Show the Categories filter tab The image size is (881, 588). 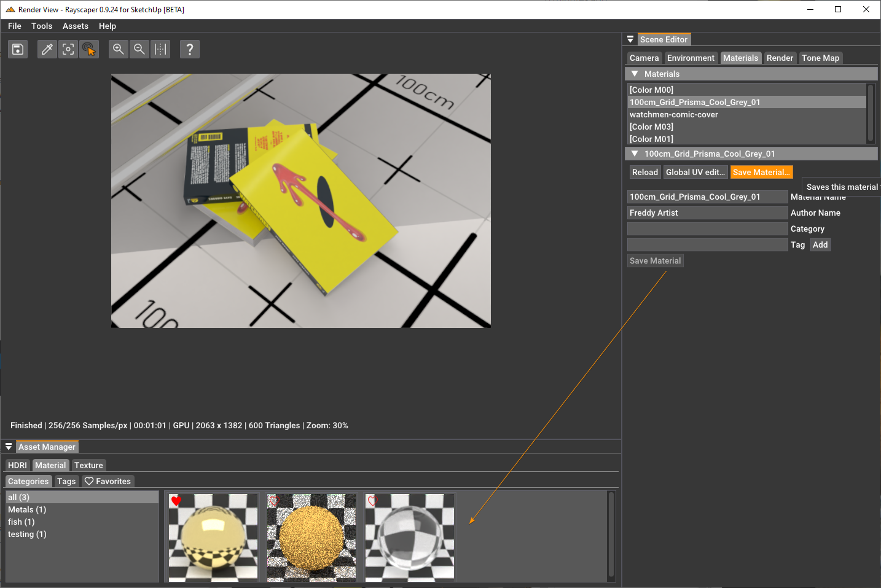pyautogui.click(x=28, y=481)
